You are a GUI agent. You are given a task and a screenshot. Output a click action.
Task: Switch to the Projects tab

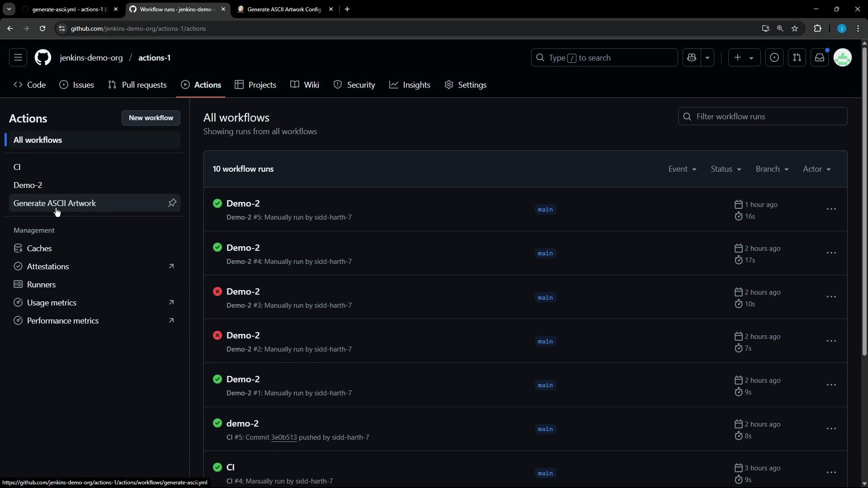tap(256, 85)
